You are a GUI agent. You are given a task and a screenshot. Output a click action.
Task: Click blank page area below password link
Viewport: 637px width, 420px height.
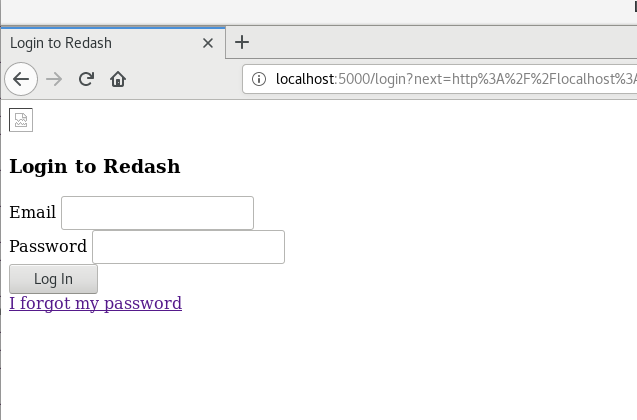point(318,366)
